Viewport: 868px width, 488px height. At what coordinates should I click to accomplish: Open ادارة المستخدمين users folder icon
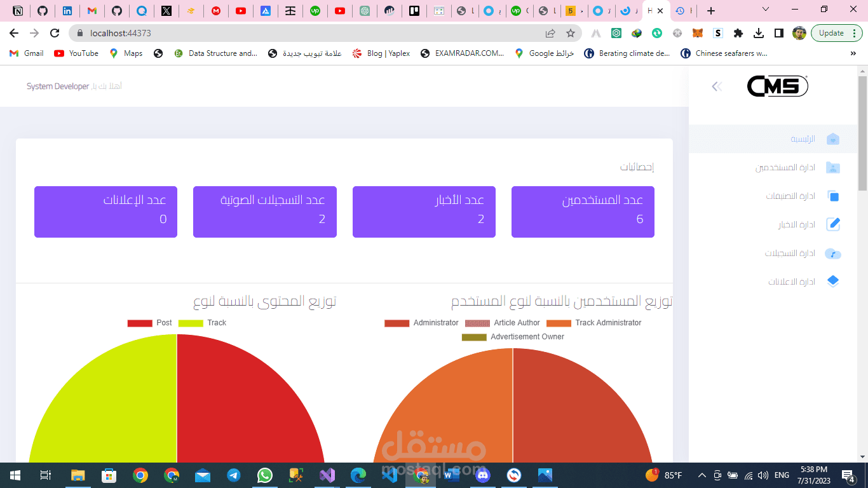tap(833, 168)
